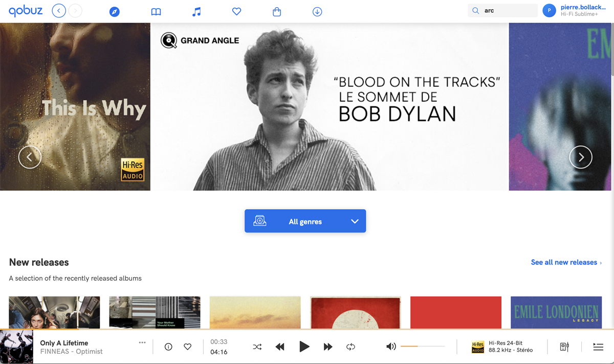Favorite the current track with heart
Screen dimensions: 614x364
(x=188, y=347)
